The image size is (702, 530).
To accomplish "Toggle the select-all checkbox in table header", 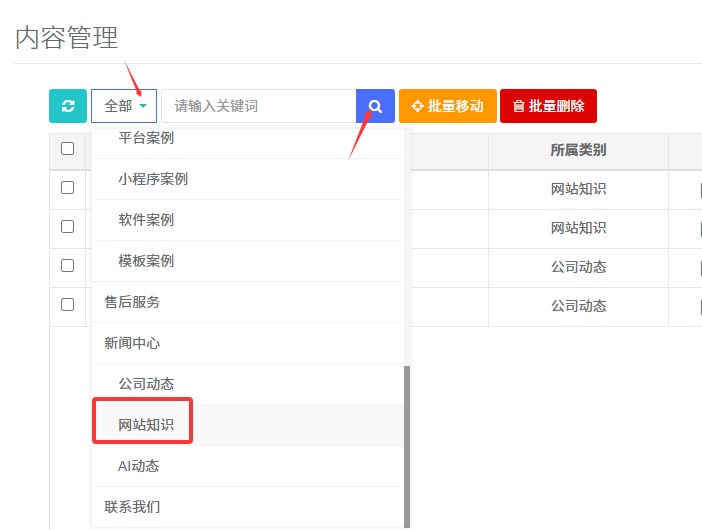I will click(x=68, y=149).
